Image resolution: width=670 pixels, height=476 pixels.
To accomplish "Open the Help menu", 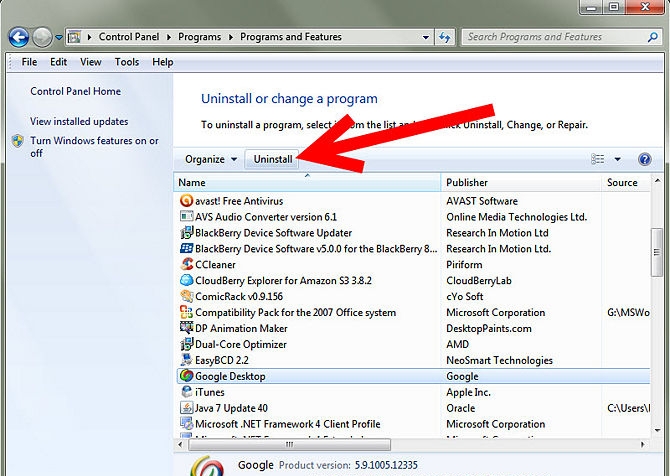I will (x=163, y=62).
